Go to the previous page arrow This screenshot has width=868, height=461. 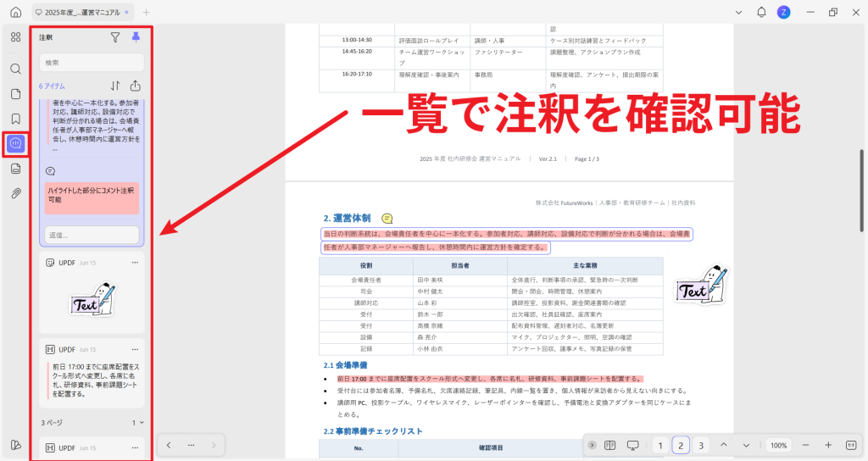724,445
